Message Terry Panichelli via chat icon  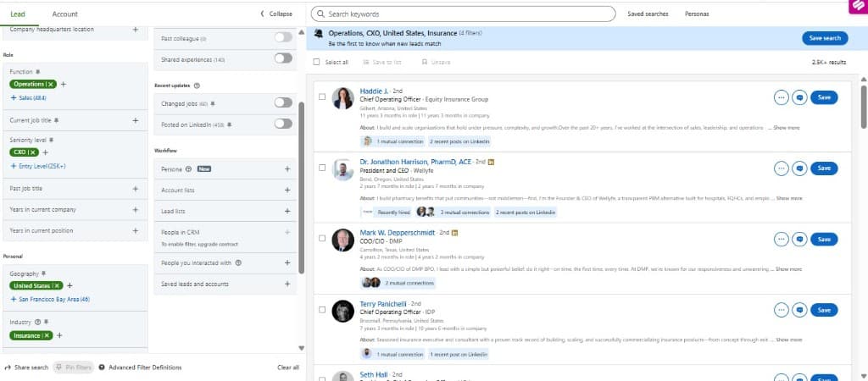pyautogui.click(x=799, y=310)
